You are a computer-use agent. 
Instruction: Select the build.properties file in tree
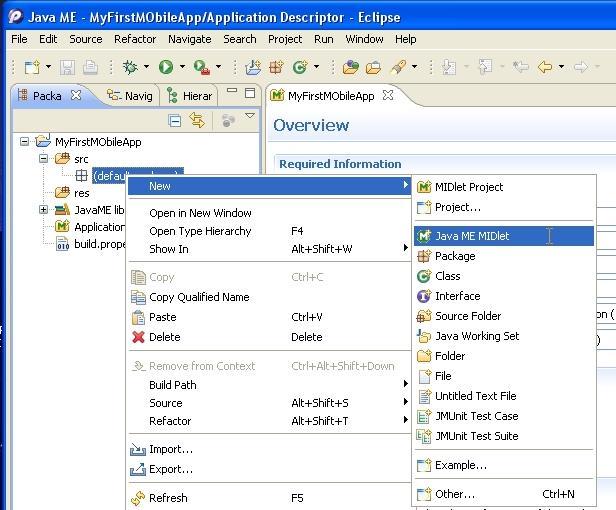pyautogui.click(x=91, y=244)
